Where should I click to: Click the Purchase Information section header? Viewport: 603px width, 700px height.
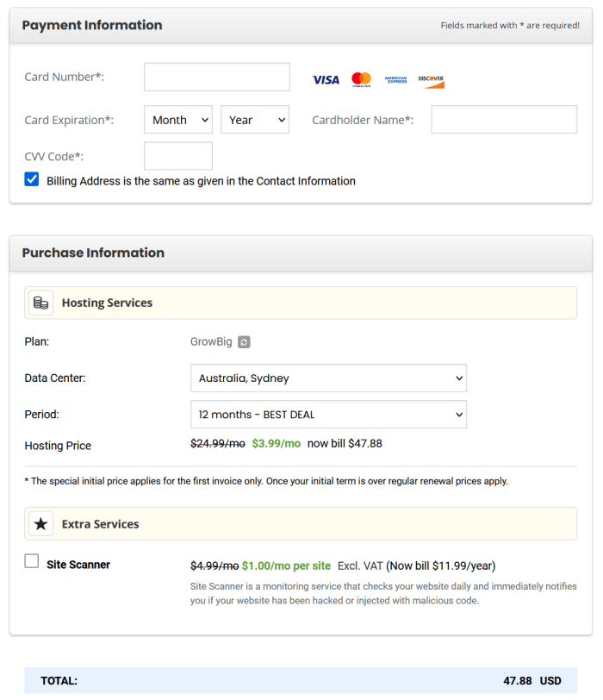pyautogui.click(x=93, y=253)
